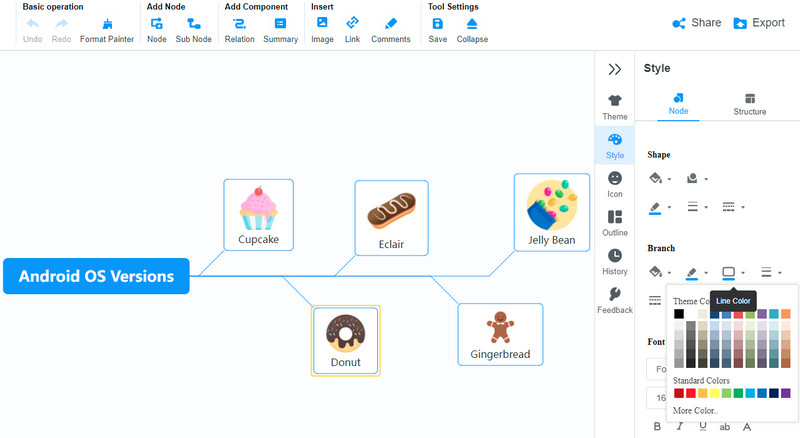
Task: Click the branch dash style icon
Action: pyautogui.click(x=655, y=301)
